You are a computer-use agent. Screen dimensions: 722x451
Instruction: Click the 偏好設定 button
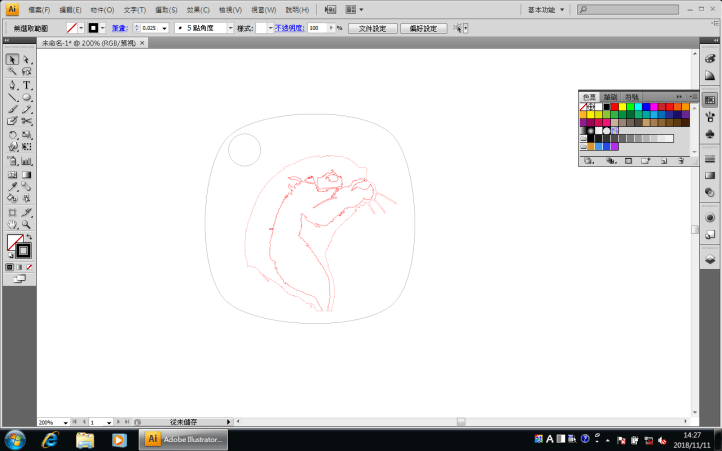[423, 28]
